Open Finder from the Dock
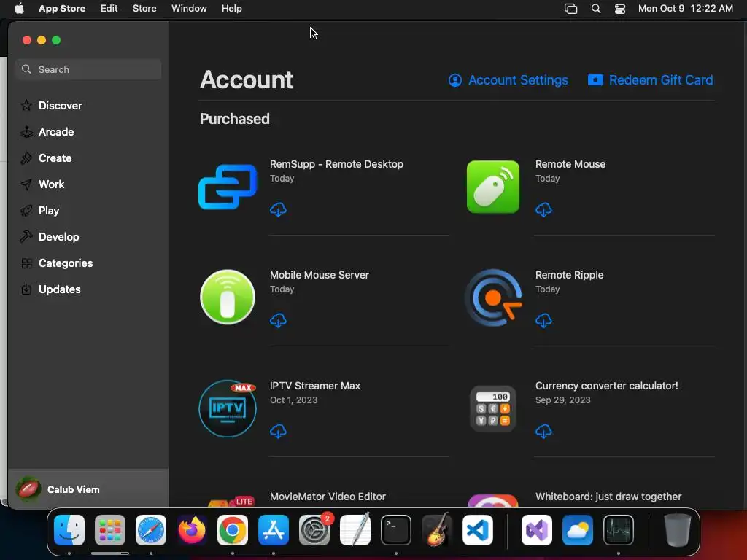Screen dimensions: 747x560 click(x=69, y=530)
